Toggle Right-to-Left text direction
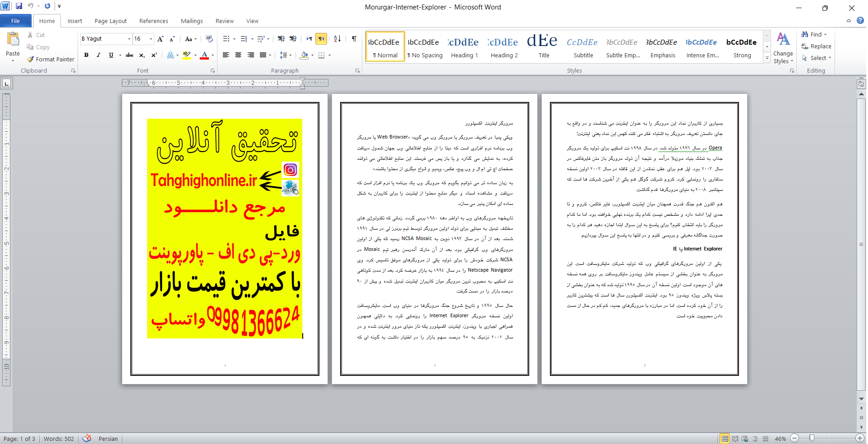This screenshot has height=444, width=868. (321, 39)
